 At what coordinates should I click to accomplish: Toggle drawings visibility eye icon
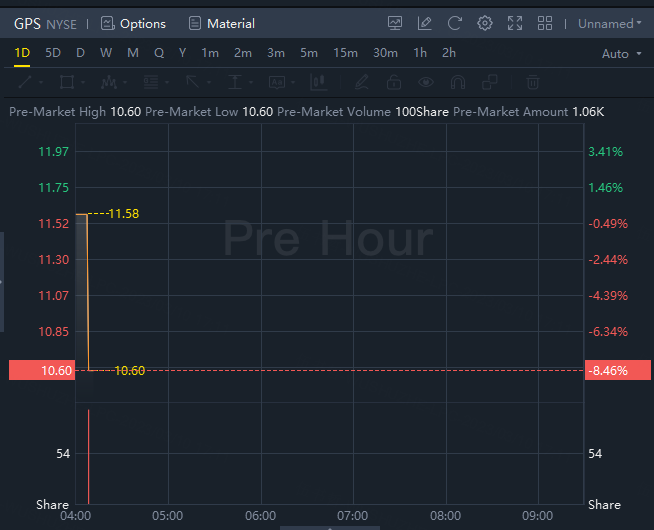tap(425, 82)
